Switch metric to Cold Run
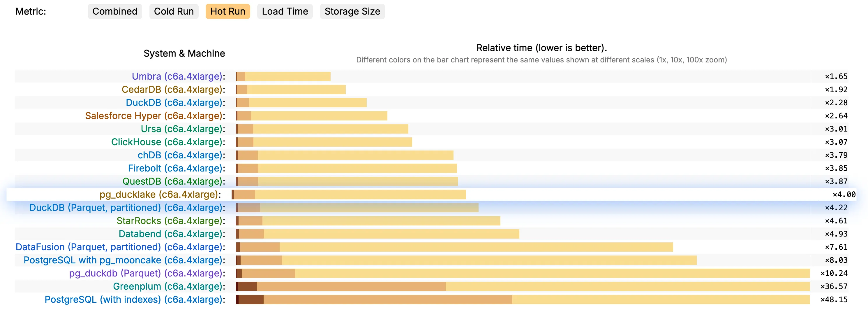This screenshot has height=315, width=868. 174,11
